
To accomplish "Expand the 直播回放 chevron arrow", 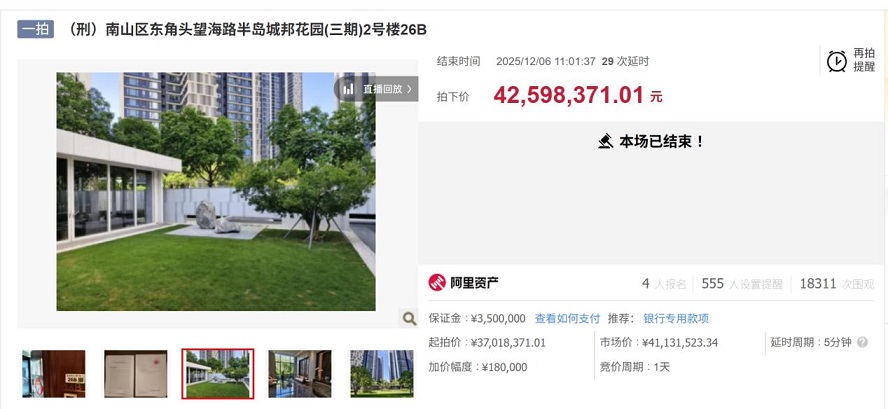I will coord(409,89).
